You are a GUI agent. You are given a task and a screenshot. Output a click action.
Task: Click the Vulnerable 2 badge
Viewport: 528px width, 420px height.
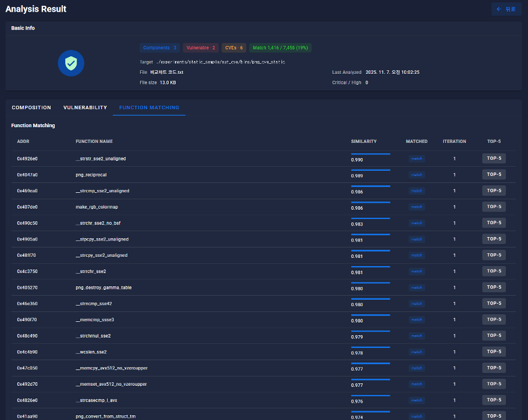point(201,48)
